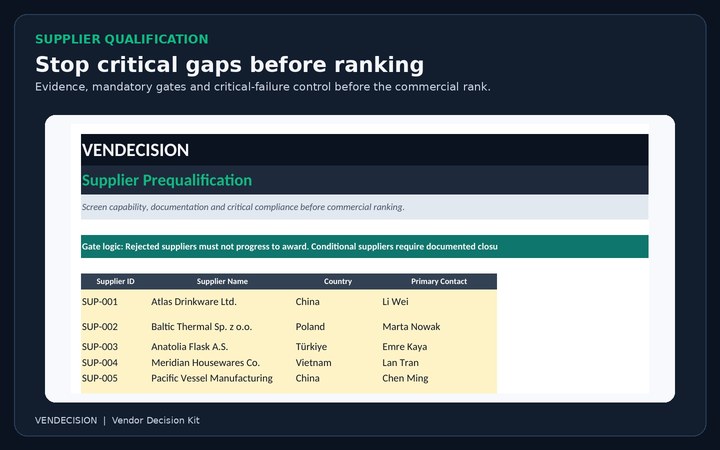Select China country cell for SUP-001
720x450 pixels.
[x=307, y=302]
